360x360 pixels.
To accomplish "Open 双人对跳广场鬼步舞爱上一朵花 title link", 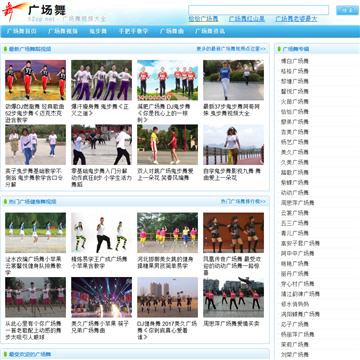I will tap(166, 174).
